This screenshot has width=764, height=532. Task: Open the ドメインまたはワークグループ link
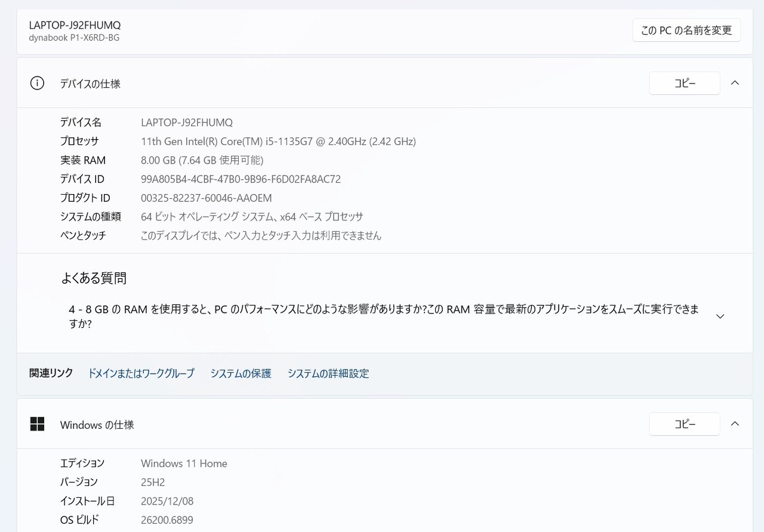pyautogui.click(x=141, y=373)
